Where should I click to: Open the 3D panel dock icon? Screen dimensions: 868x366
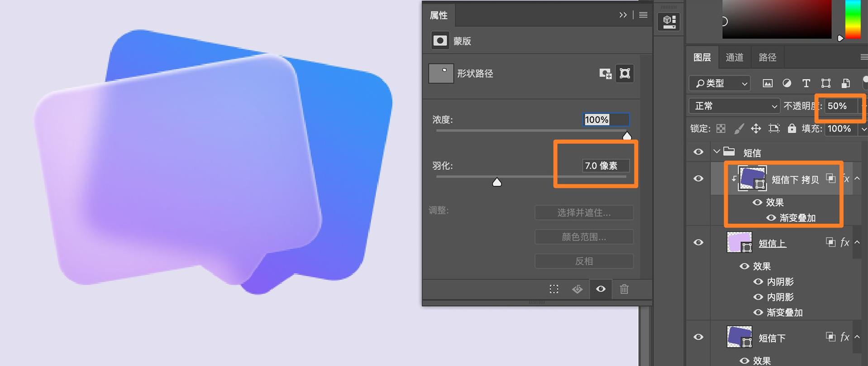click(669, 21)
